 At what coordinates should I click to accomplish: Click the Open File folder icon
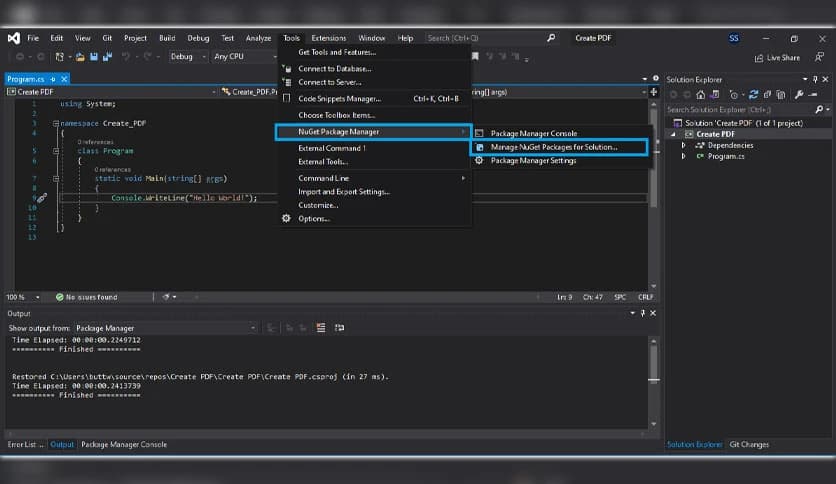pos(80,57)
